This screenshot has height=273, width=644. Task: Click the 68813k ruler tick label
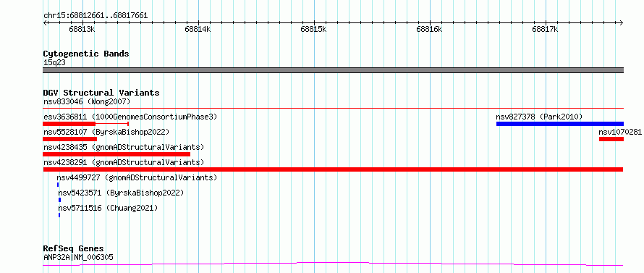(82, 29)
